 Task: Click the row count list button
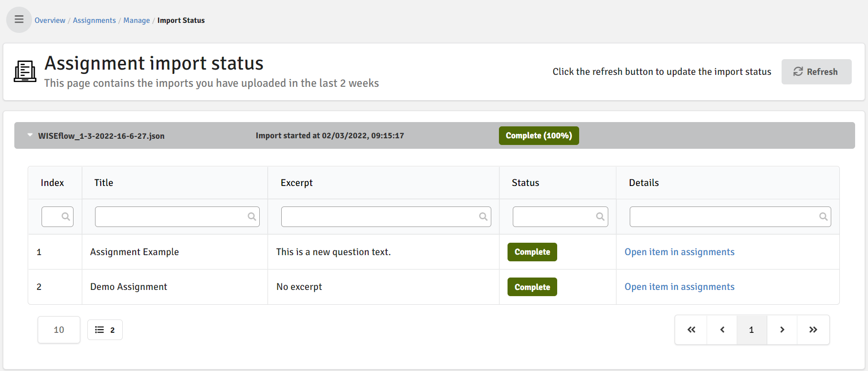tap(105, 330)
